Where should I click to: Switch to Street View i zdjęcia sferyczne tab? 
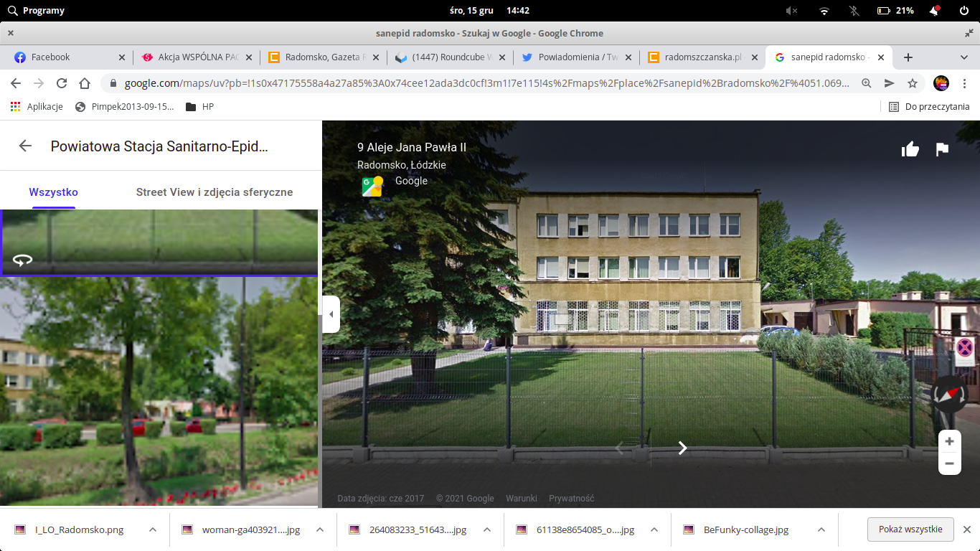point(215,192)
